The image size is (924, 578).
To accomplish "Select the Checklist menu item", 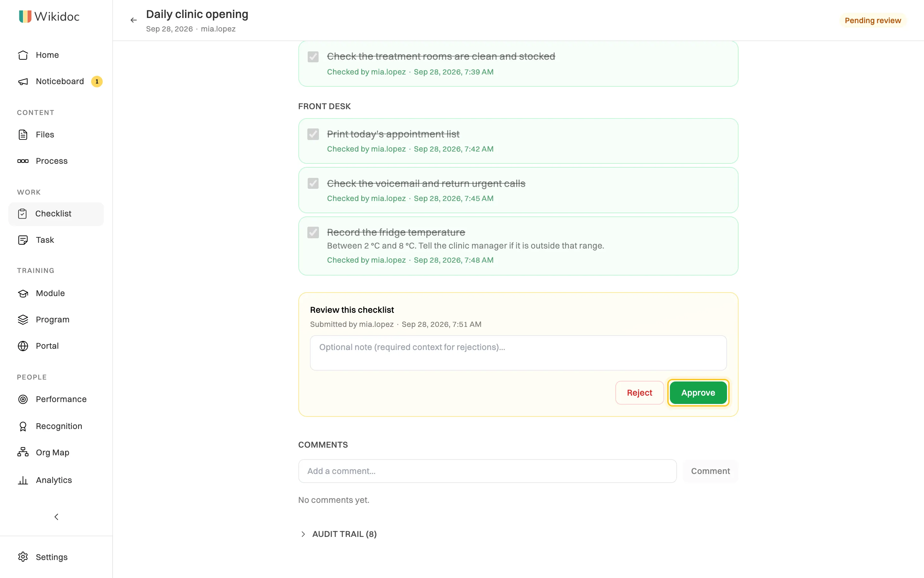I will click(x=56, y=214).
